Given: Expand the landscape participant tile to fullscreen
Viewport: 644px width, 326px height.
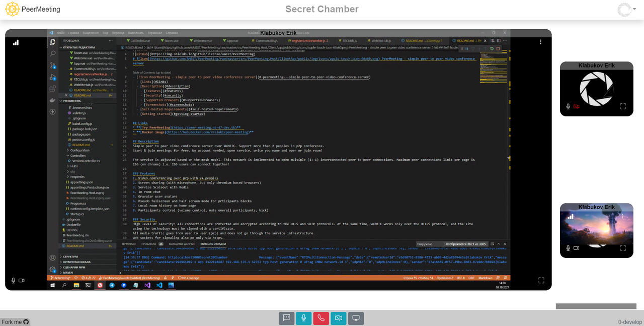Looking at the screenshot, I should [x=623, y=248].
